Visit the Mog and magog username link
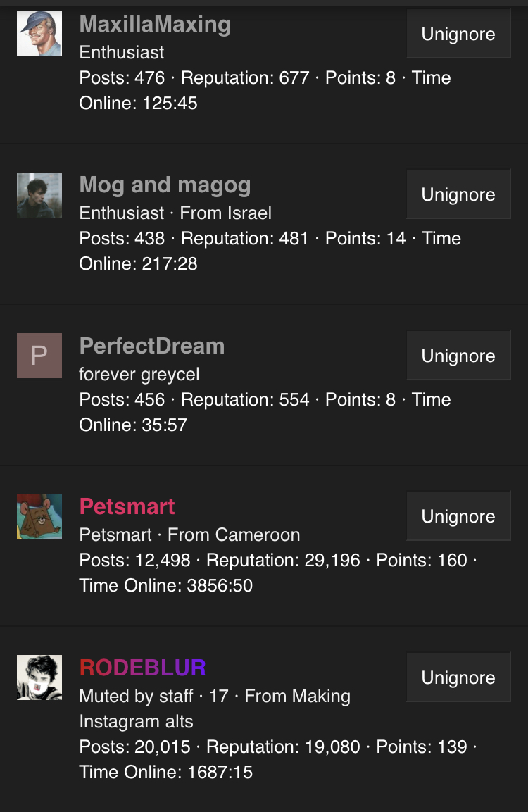Image resolution: width=528 pixels, height=812 pixels. [165, 185]
